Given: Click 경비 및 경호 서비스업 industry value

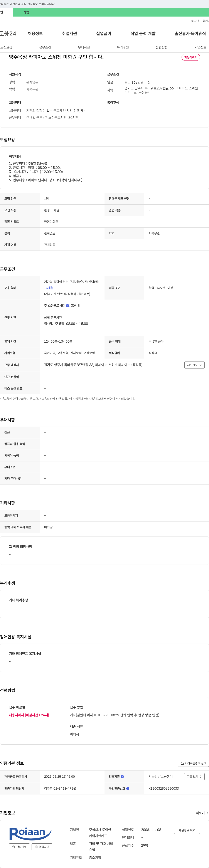Looking at the screenshot, I should 101,846.
